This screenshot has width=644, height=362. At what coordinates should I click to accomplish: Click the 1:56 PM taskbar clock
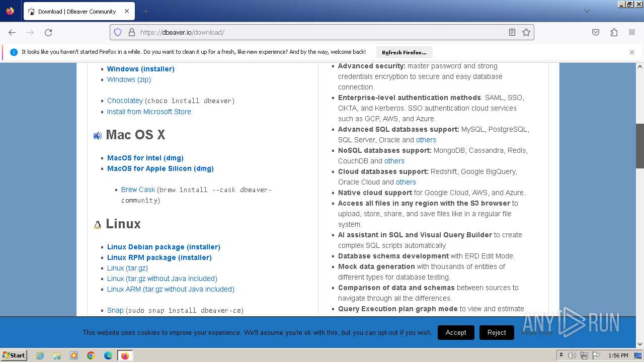[618, 355]
